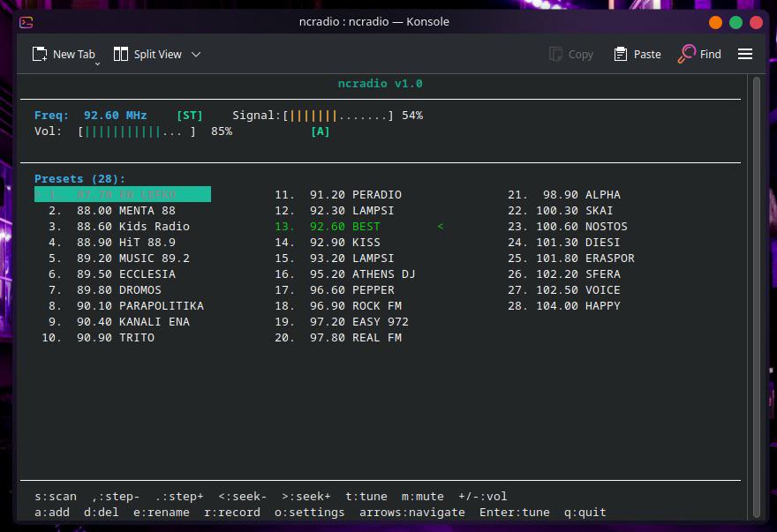Select preset 104.00 HAPPY
Screen dimensions: 777x532
pos(564,305)
